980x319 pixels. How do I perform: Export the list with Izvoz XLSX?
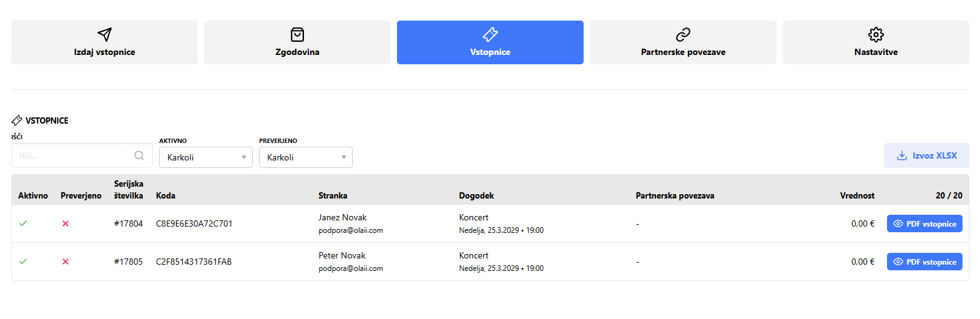pyautogui.click(x=926, y=155)
